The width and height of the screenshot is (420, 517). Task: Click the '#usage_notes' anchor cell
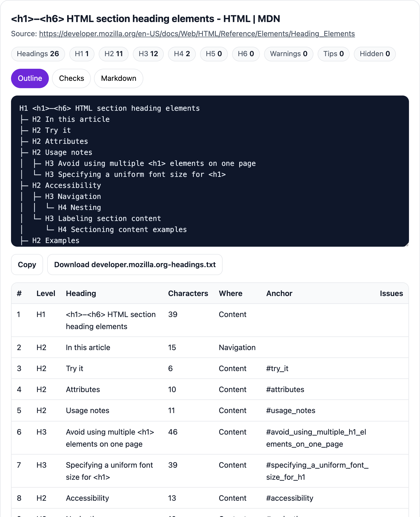(x=291, y=410)
